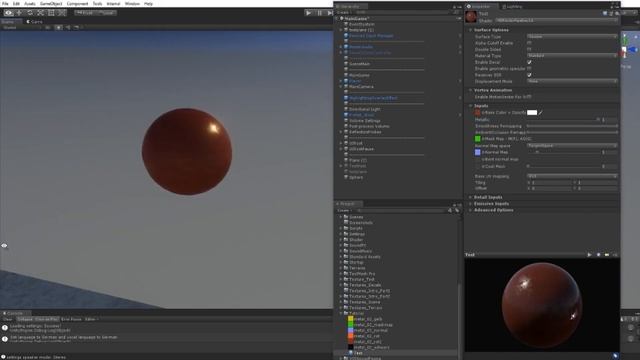
Task: Open the Displacement Mode dropdown
Action: (x=572, y=81)
